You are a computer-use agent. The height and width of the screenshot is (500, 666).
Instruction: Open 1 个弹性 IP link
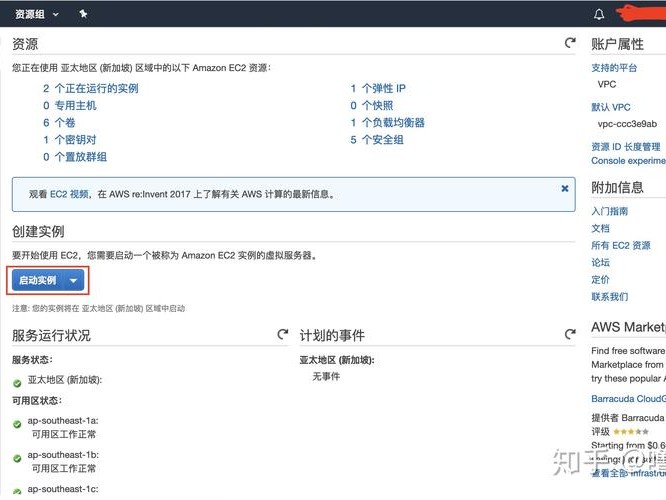[x=378, y=88]
